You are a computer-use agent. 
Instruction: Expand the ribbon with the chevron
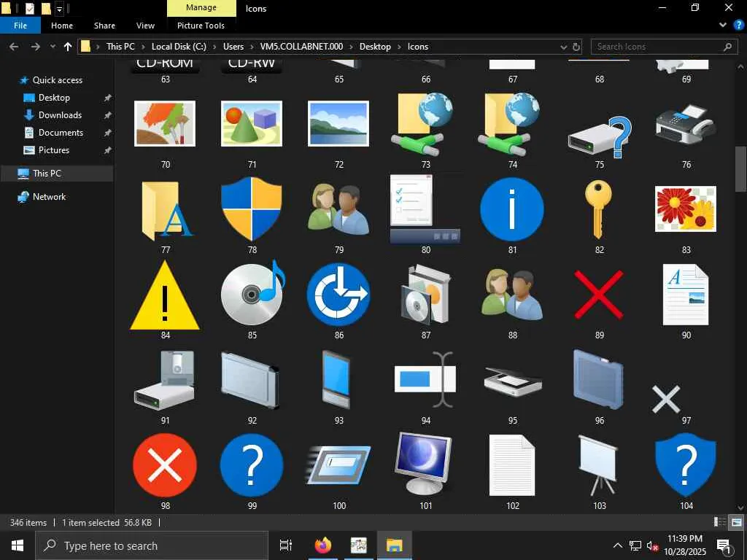click(x=723, y=26)
